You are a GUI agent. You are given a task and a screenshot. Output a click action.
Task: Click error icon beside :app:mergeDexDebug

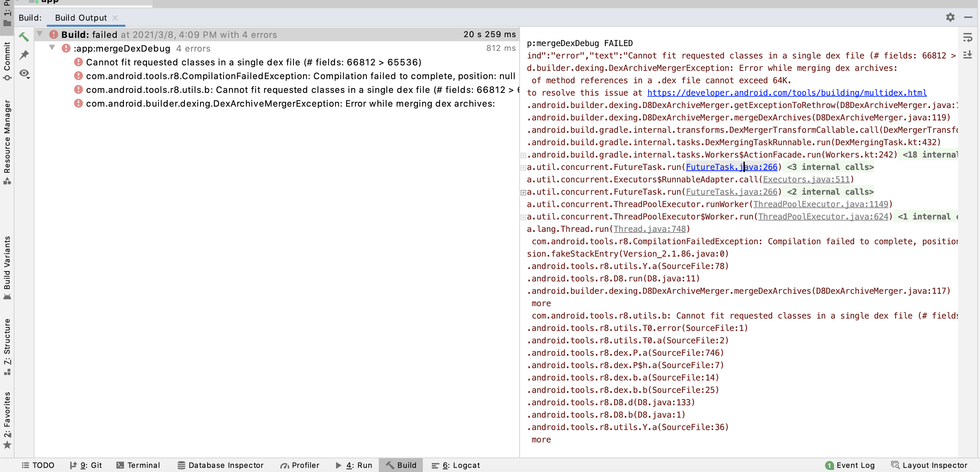click(66, 48)
